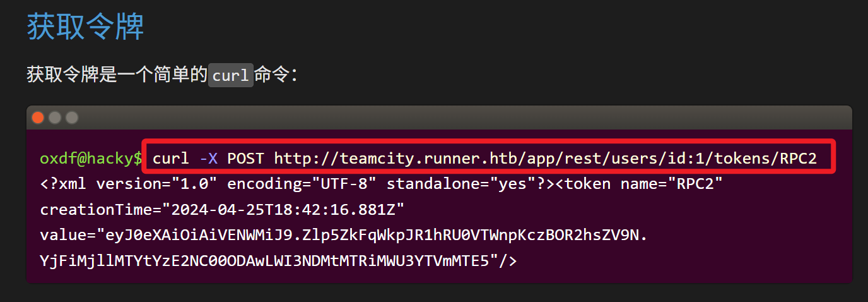Viewport: 868px width, 302px height.
Task: Click the POST method in the command
Action: click(x=246, y=159)
